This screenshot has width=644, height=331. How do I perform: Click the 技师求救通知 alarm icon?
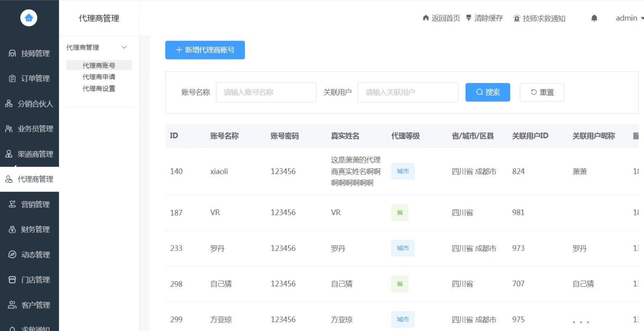click(x=516, y=18)
